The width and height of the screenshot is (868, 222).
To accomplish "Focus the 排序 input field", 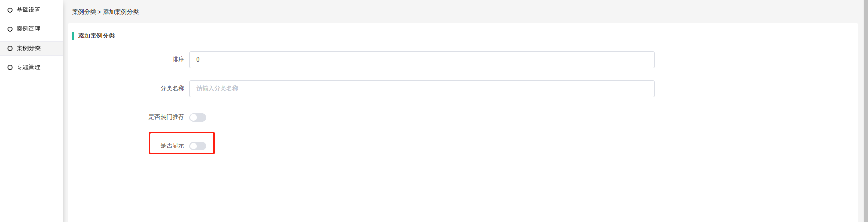I will coord(421,60).
